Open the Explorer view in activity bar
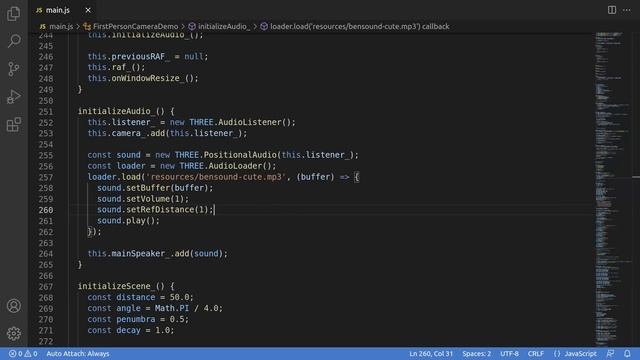 pos(13,13)
